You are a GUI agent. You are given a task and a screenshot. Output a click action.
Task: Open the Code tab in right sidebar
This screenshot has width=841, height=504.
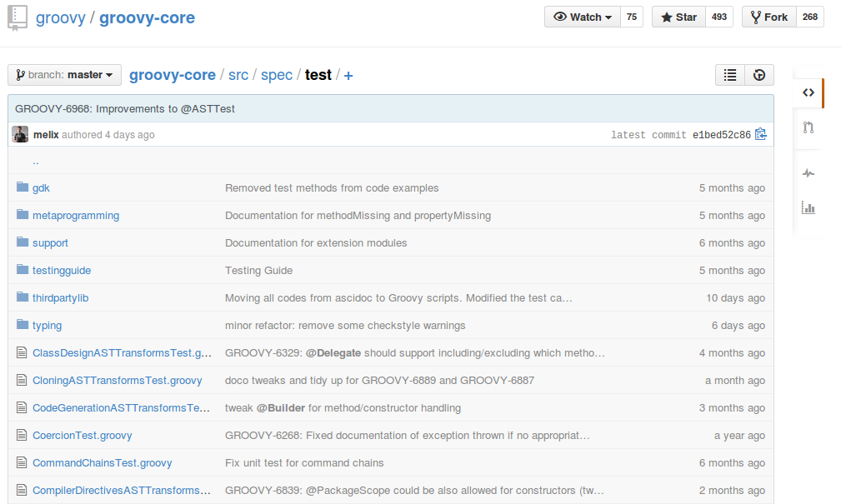pos(808,92)
